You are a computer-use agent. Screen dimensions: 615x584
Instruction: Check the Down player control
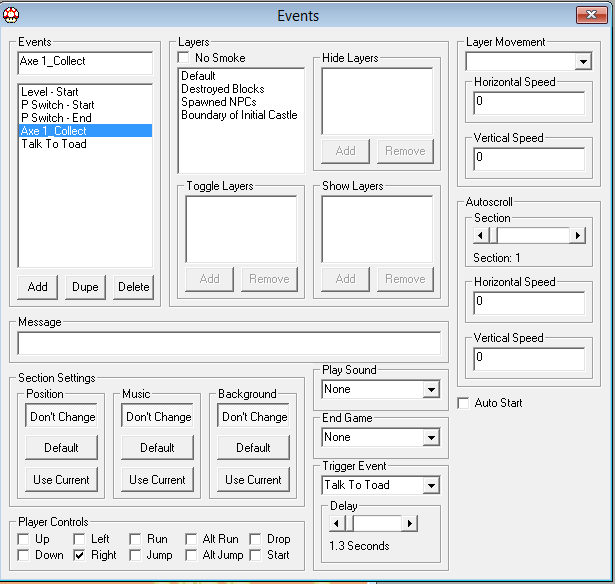coord(24,555)
